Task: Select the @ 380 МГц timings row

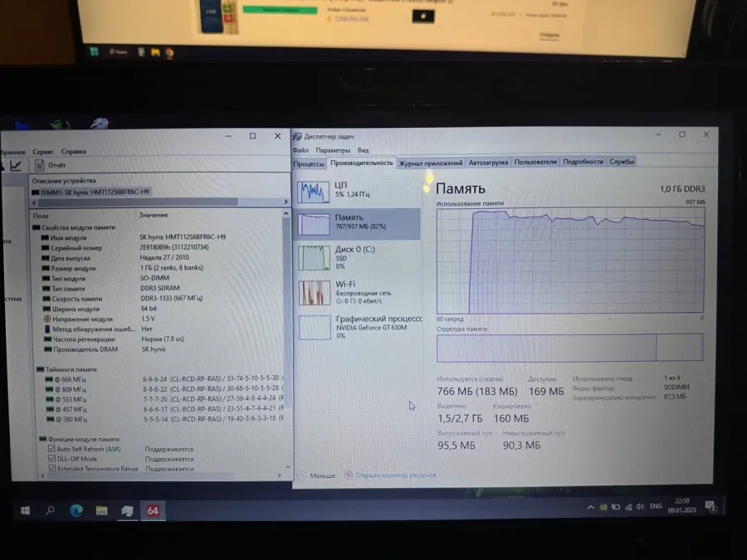Action: 165,419
